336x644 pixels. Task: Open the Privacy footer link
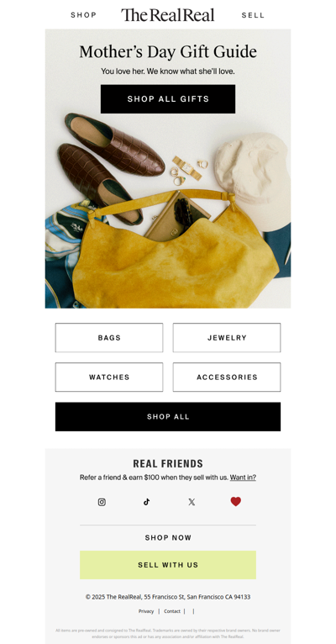pos(146,611)
